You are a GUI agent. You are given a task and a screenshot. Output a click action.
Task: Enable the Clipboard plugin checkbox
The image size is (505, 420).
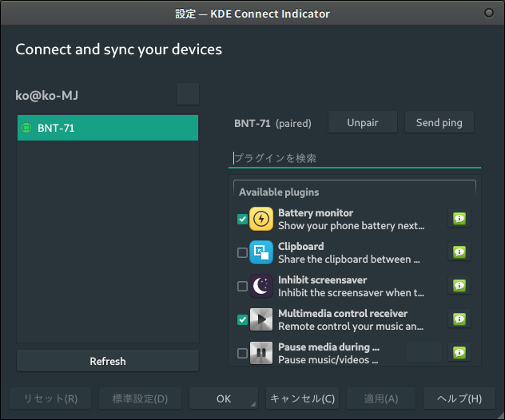click(242, 252)
